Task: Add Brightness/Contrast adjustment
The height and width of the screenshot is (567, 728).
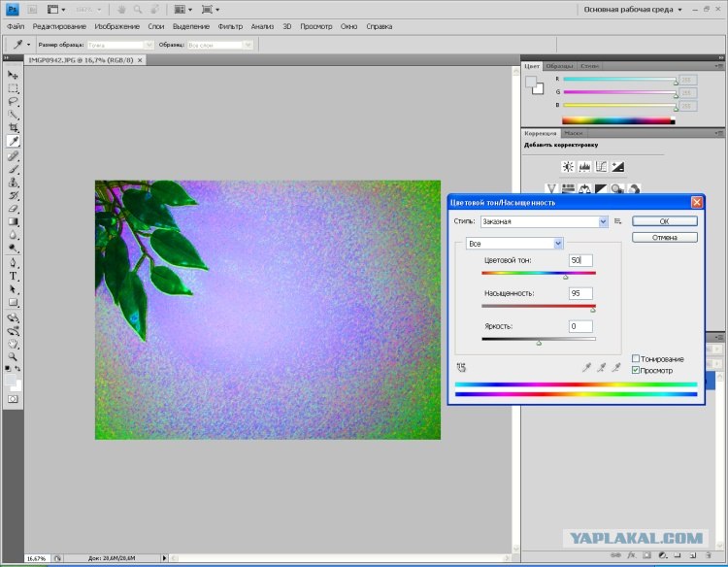Action: 568,166
